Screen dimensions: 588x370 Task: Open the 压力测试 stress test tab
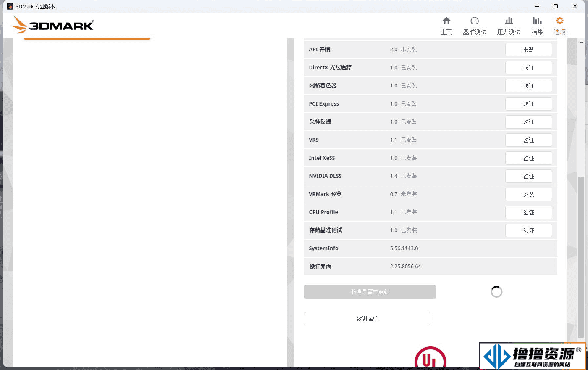point(509,26)
